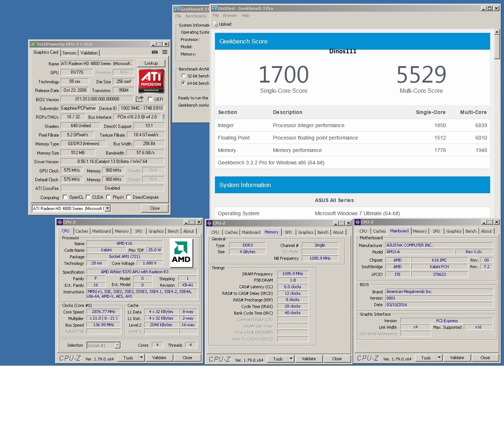Open the Graphics tab in the CPU-Z CPU window
Screen dimensions: 504x438
click(x=156, y=231)
